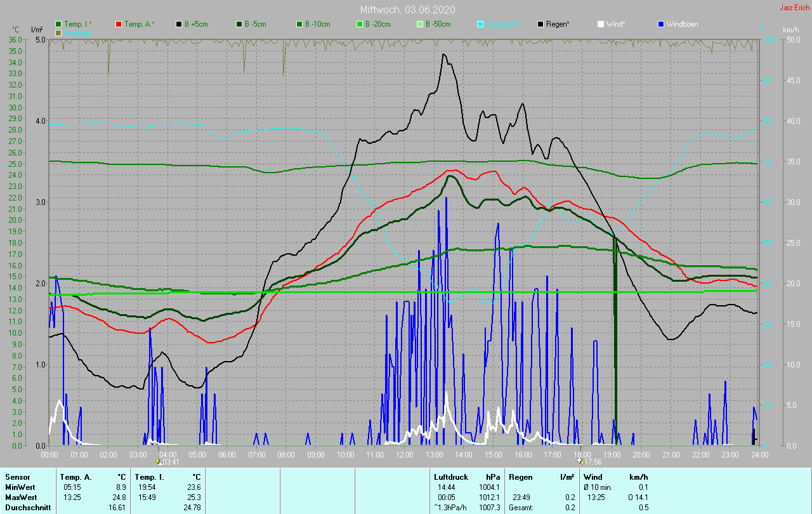The width and height of the screenshot is (812, 514).
Task: Click the B -10cm legend label
Action: [x=317, y=24]
